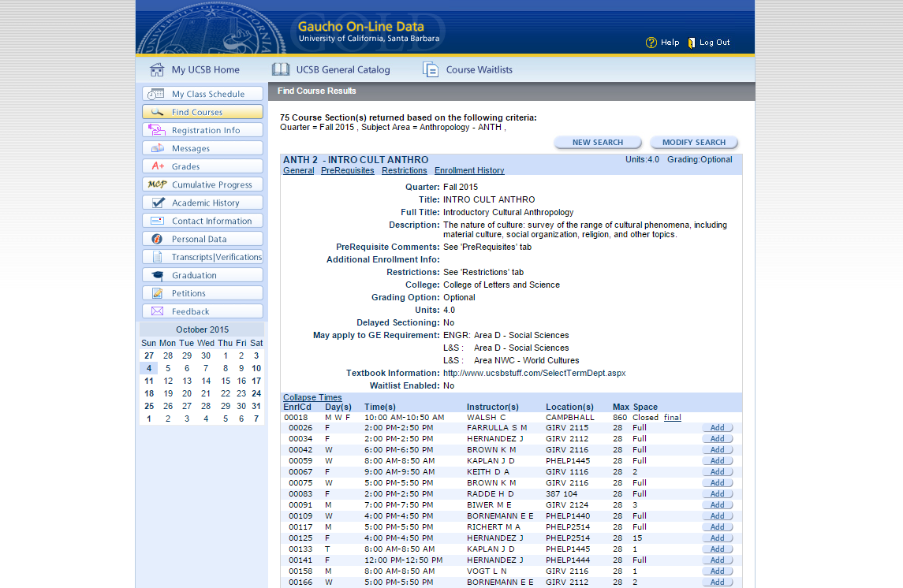The image size is (903, 588).
Task: Open the ucsbstuff textbook information link
Action: 535,373
